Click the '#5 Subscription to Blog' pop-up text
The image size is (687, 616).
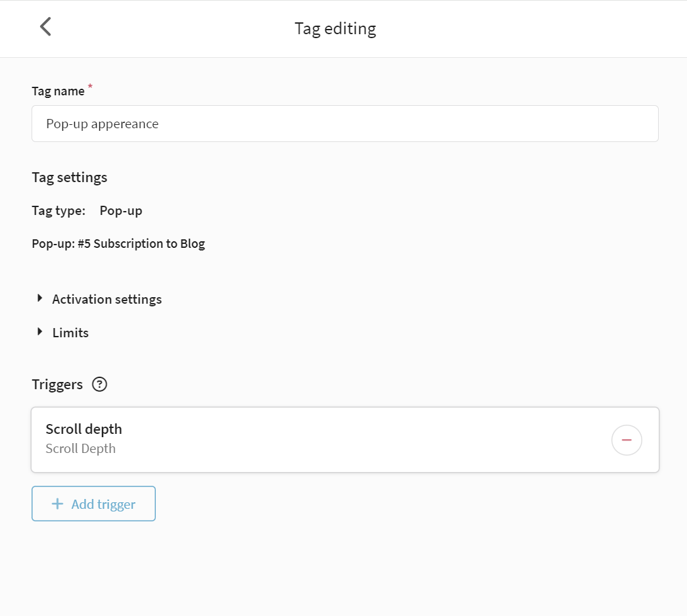(141, 244)
